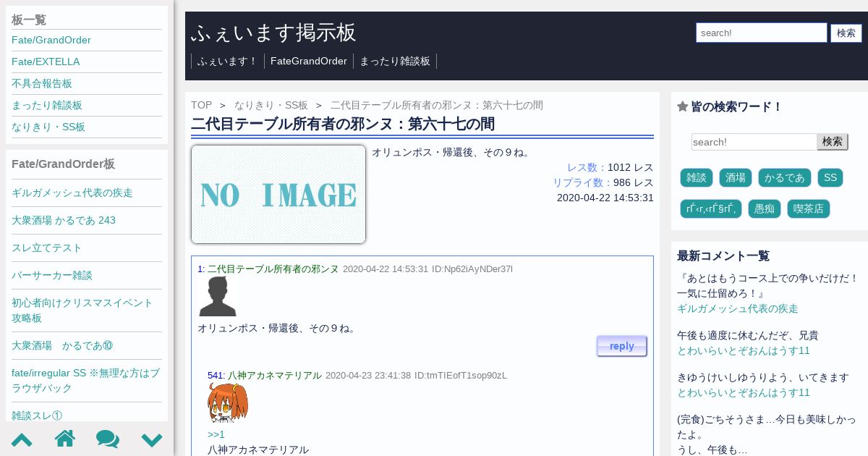Click the リプライ数：986 レス text

(603, 182)
